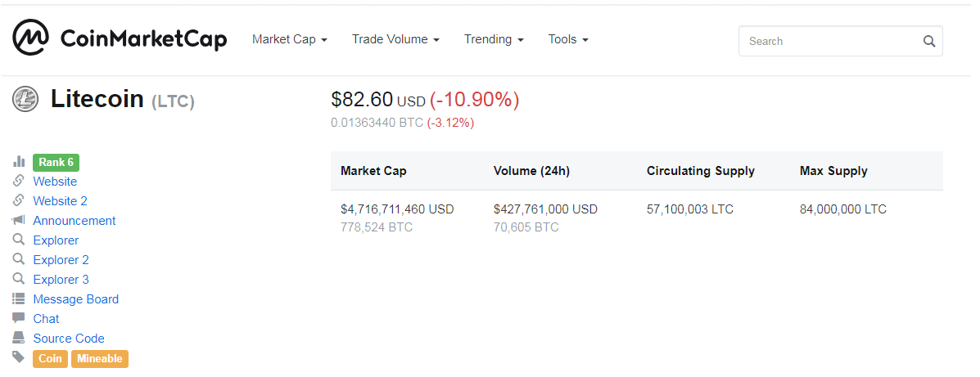Click the list icon beside Message Board
The height and width of the screenshot is (377, 980).
[x=18, y=299]
